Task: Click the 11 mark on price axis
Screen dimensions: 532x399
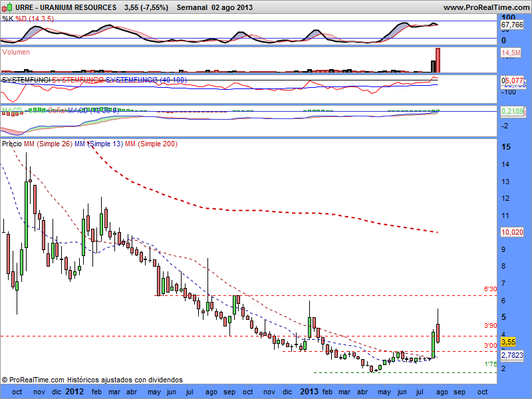Action: [x=505, y=215]
